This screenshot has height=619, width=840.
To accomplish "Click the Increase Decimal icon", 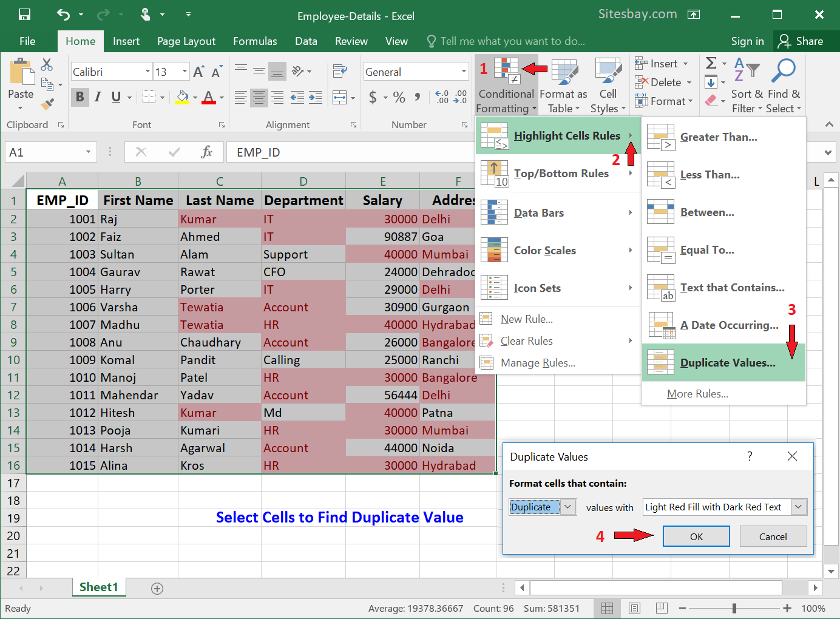I will pos(442,97).
